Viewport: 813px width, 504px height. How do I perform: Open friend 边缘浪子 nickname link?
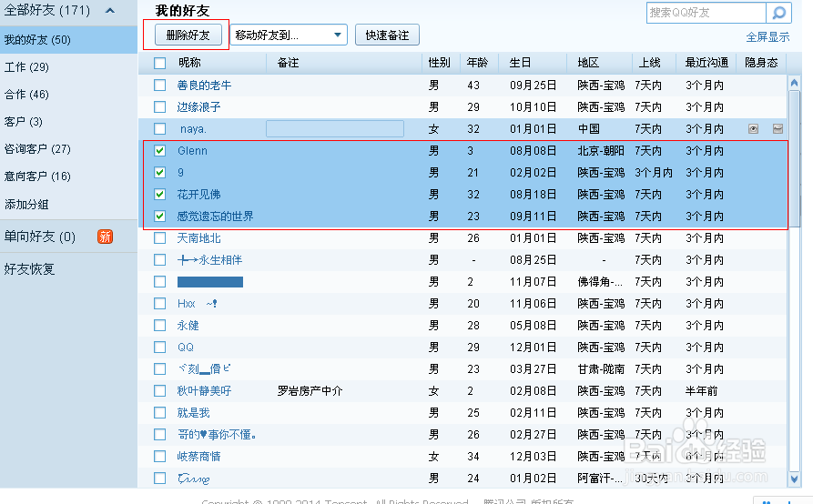199,106
